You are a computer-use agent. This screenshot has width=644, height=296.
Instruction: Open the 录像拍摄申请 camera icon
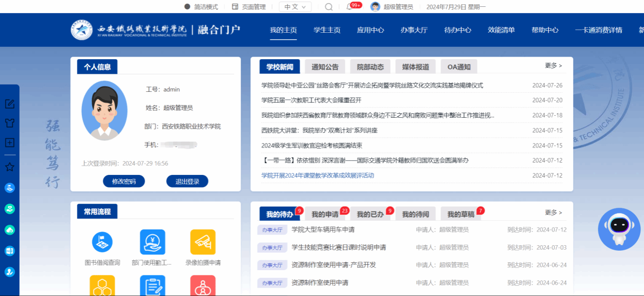pyautogui.click(x=203, y=242)
